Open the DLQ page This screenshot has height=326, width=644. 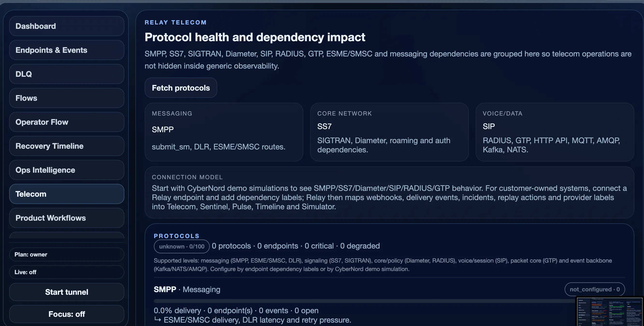67,74
